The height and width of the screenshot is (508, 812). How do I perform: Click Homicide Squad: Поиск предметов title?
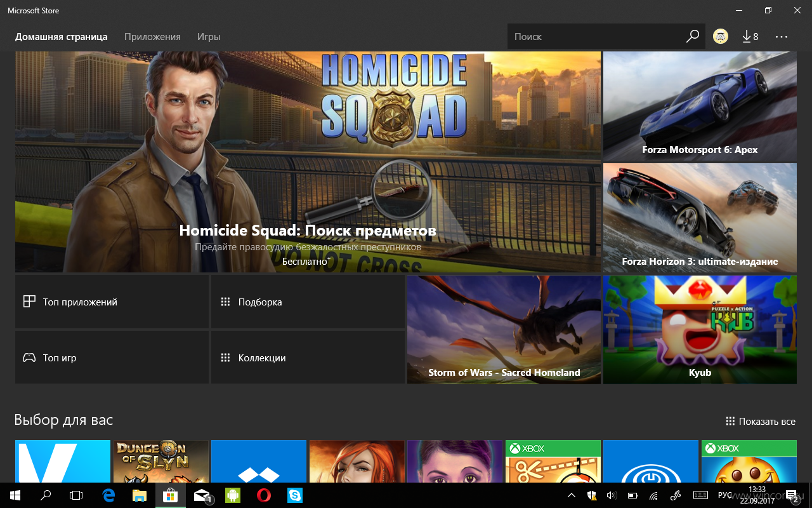point(308,231)
